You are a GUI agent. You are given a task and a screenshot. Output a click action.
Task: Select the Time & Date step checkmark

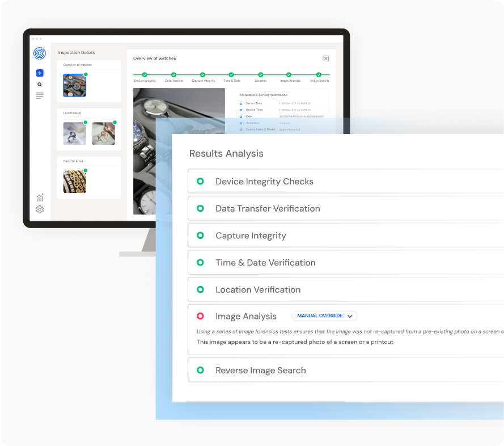231,75
